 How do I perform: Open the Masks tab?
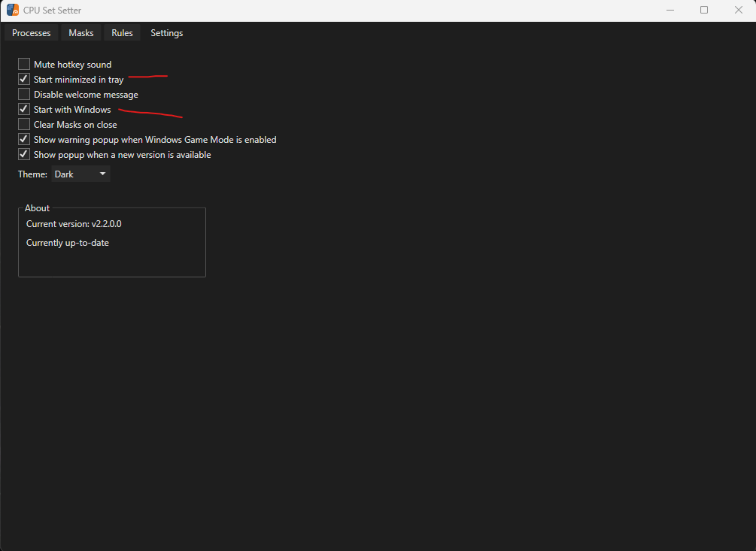coord(81,33)
